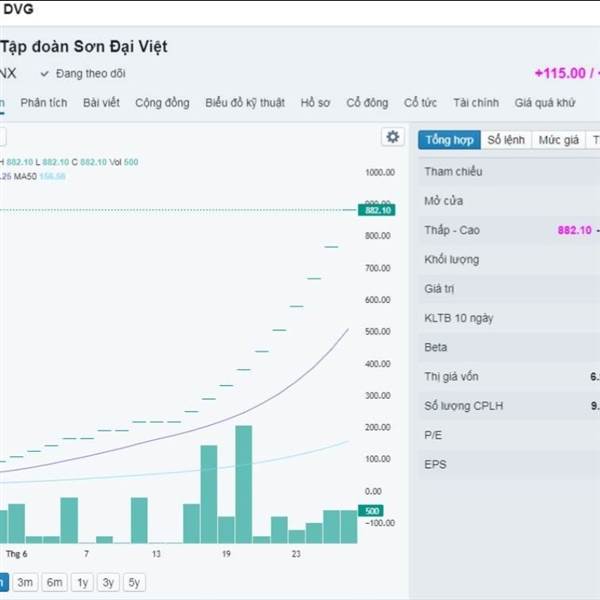Click the 'P/E' row label

tap(433, 435)
